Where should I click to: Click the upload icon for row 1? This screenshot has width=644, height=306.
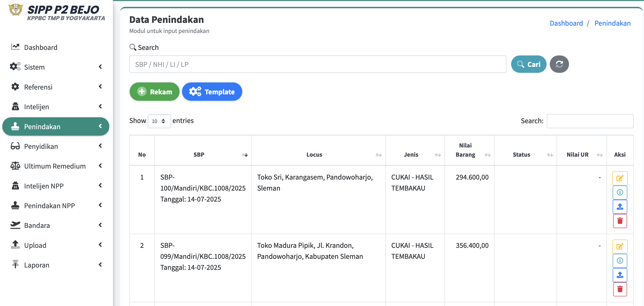tap(620, 207)
